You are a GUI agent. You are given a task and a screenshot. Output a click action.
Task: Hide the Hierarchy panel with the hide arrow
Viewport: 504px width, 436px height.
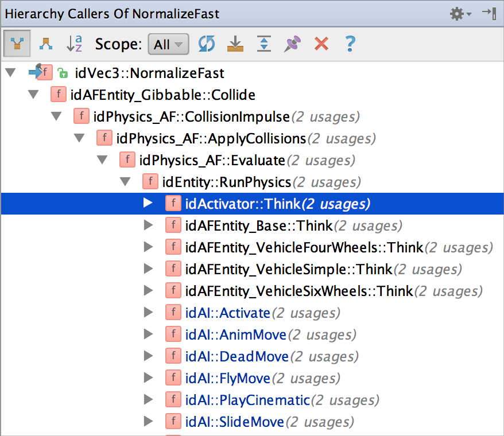(489, 13)
